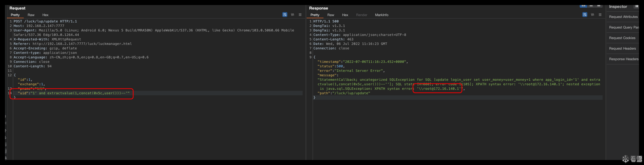644x165 pixels.
Task: Click the X-Requested-With header line
Action: tap(47, 39)
